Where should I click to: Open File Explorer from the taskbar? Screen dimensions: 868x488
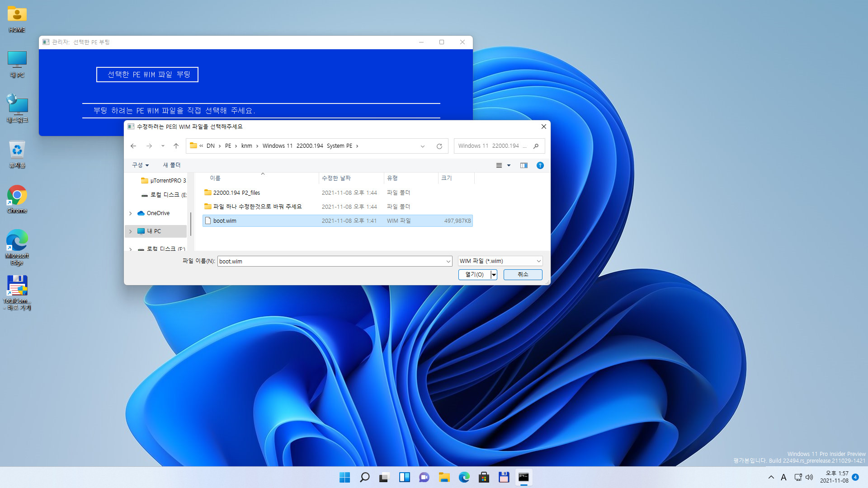(x=444, y=478)
